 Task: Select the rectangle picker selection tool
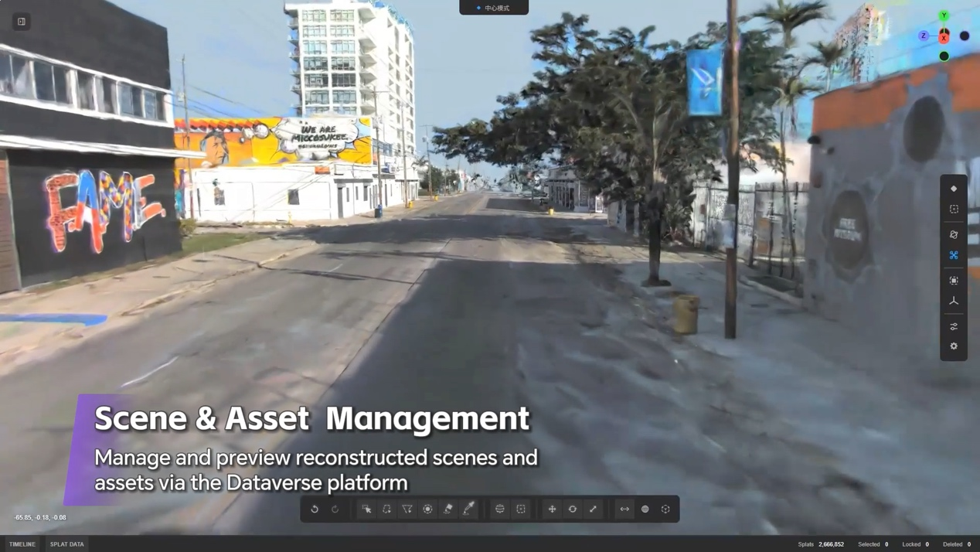click(366, 509)
